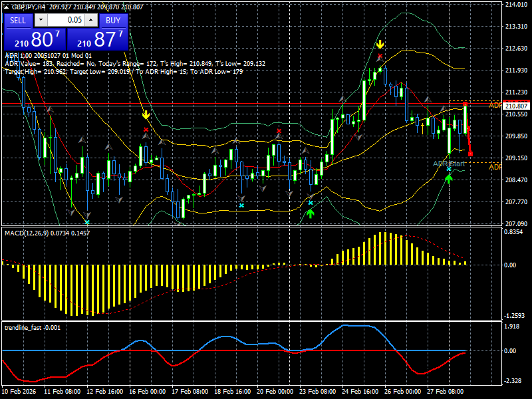Select yellow down arrow near 16 Feb 00:00
This screenshot has width=532, height=399.
146,114
